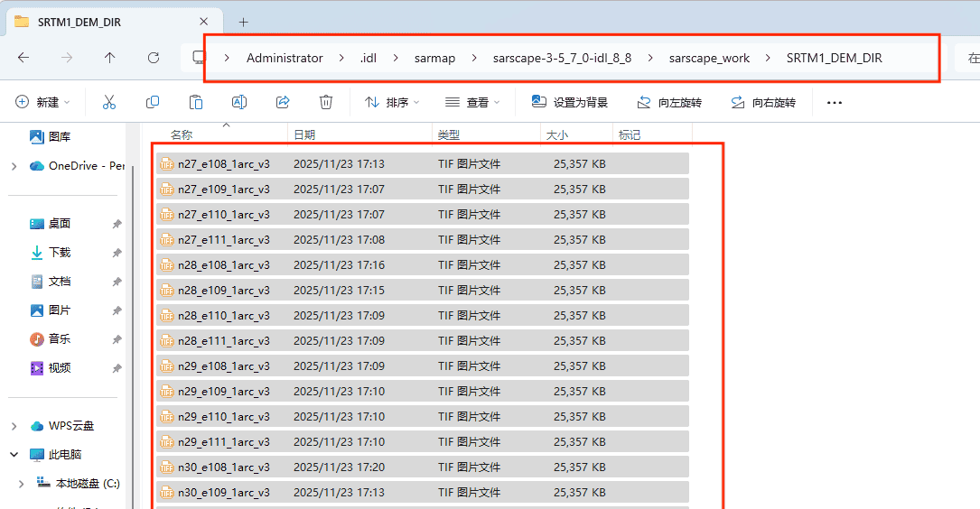Click 设置为背景 button
This screenshot has width=980, height=509.
(x=569, y=102)
